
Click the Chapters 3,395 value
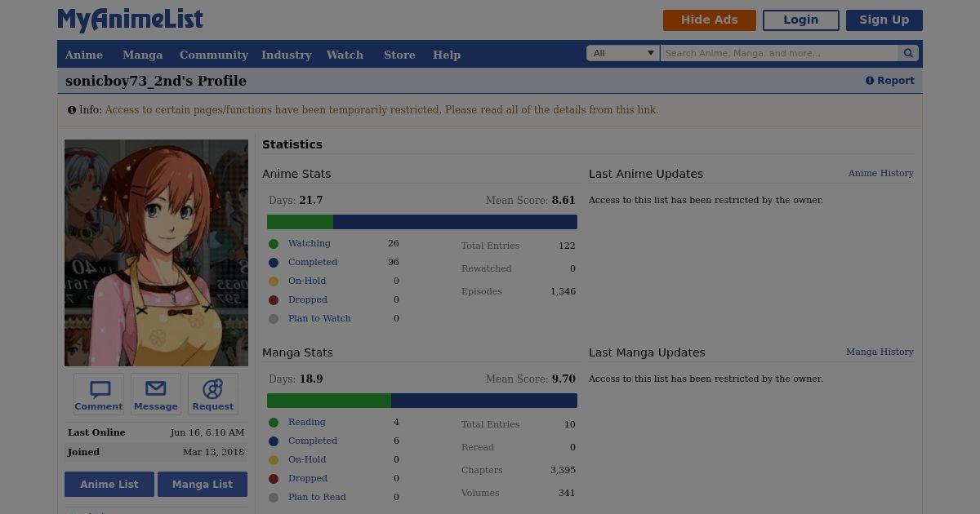click(x=563, y=470)
